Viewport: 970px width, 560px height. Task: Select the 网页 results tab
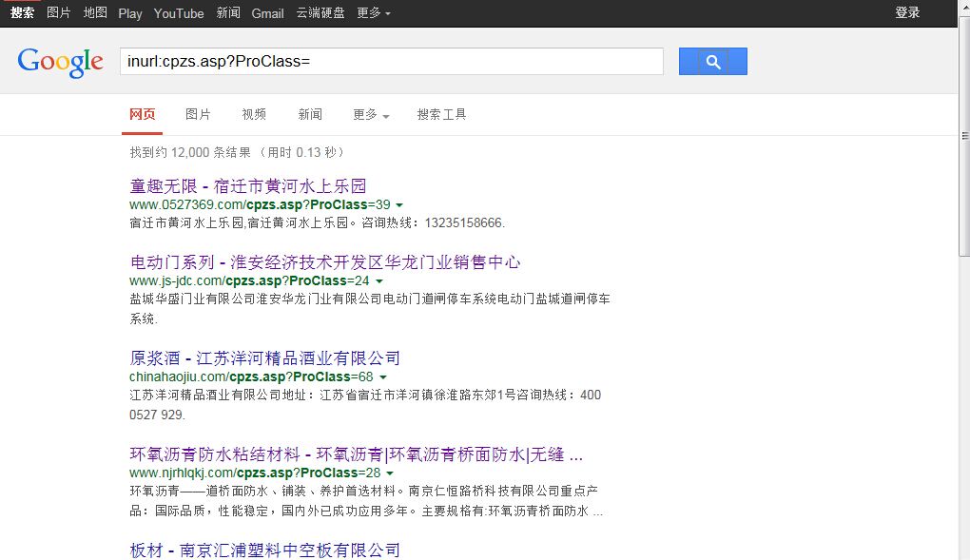[143, 114]
